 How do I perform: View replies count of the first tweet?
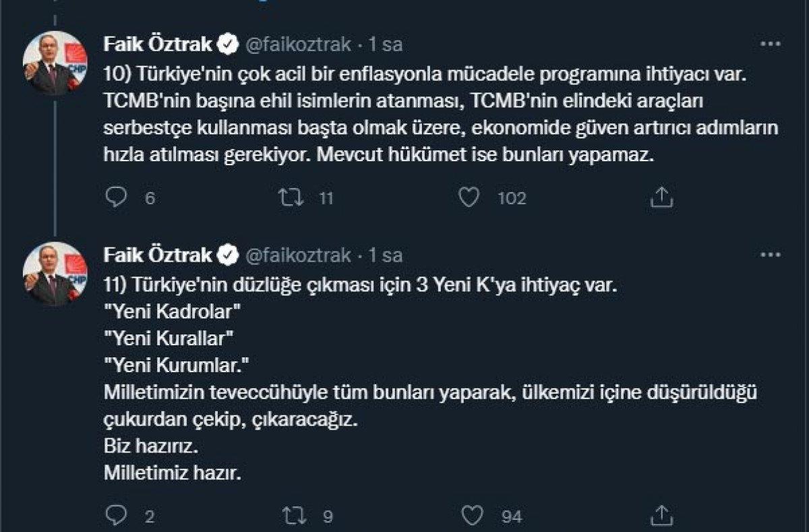click(x=150, y=198)
